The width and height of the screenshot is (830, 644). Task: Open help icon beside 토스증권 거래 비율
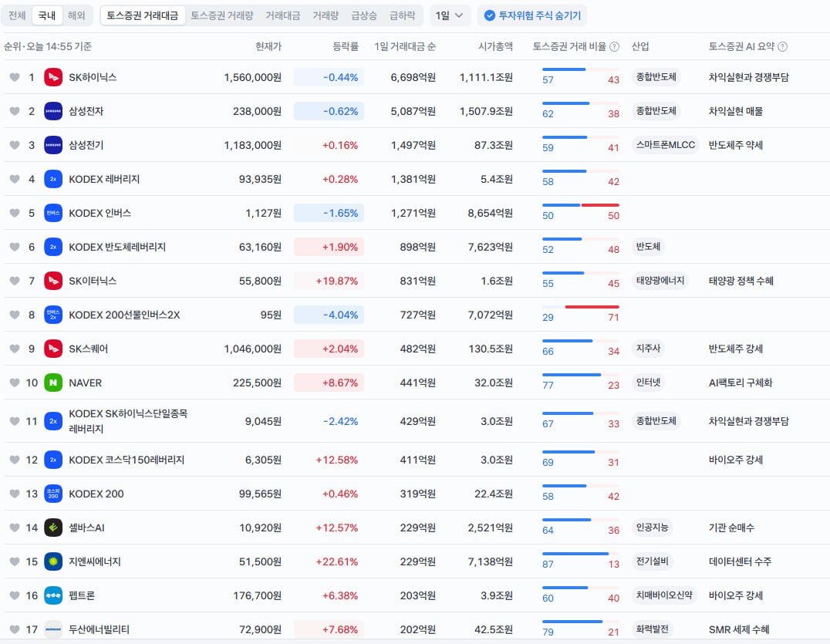click(614, 46)
